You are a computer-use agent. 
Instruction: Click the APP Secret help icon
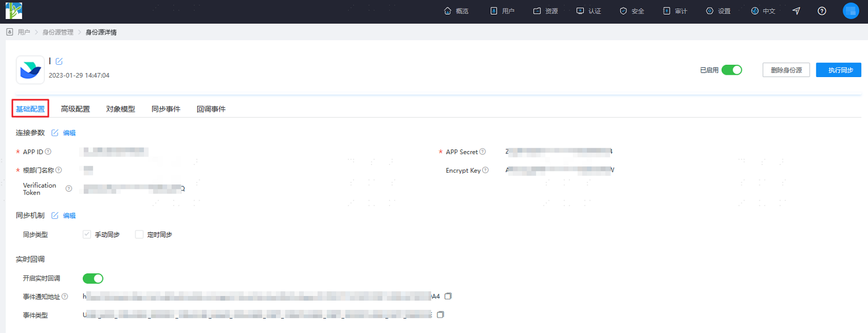click(483, 152)
